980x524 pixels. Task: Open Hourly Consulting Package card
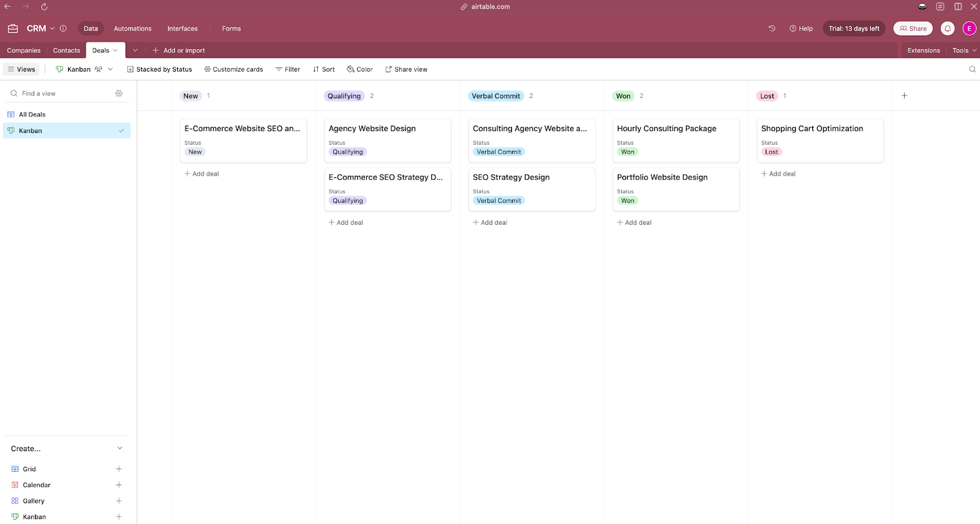(676, 140)
